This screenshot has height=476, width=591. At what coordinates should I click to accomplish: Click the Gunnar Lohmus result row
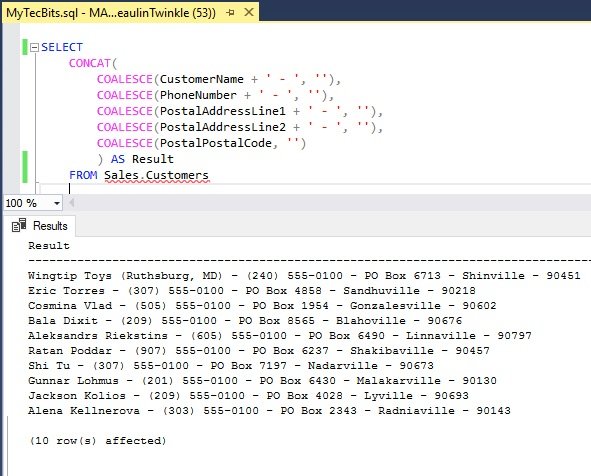(262, 381)
